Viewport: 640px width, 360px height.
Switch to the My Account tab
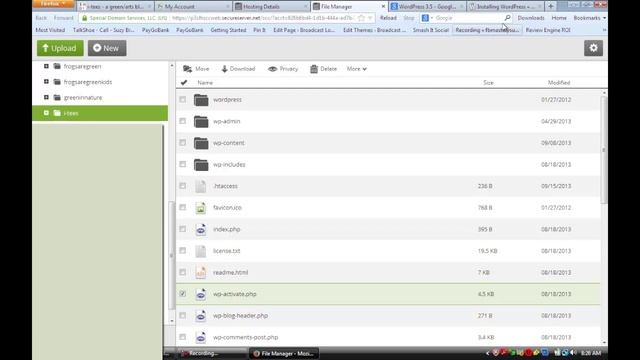click(193, 7)
